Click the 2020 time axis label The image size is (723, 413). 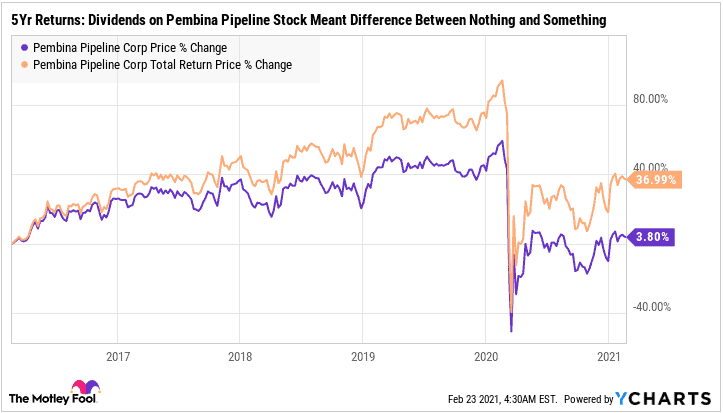(485, 356)
